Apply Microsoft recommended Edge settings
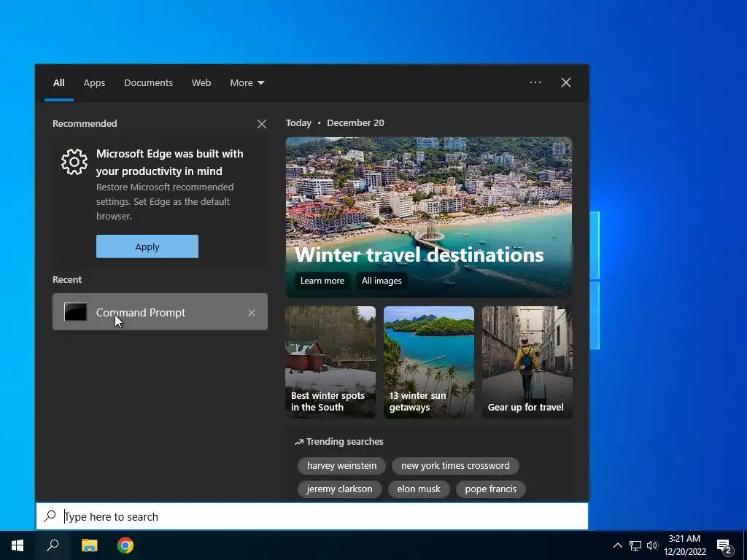The height and width of the screenshot is (560, 747). (147, 246)
